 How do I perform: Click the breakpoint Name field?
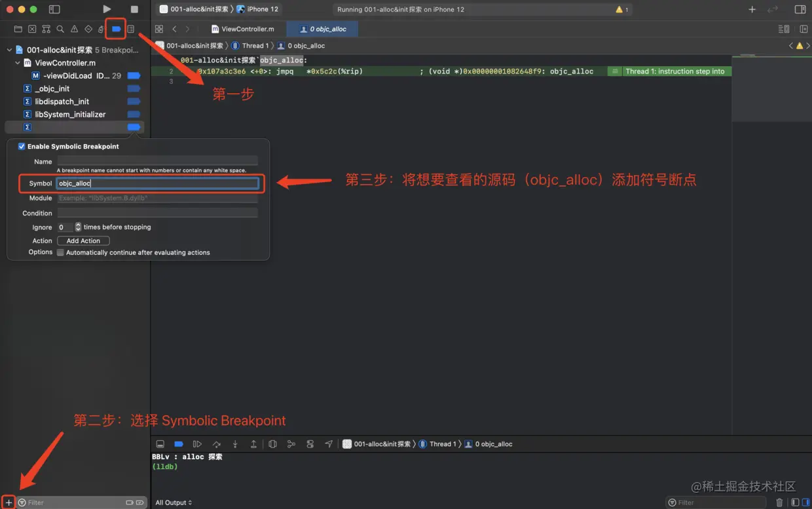point(158,161)
